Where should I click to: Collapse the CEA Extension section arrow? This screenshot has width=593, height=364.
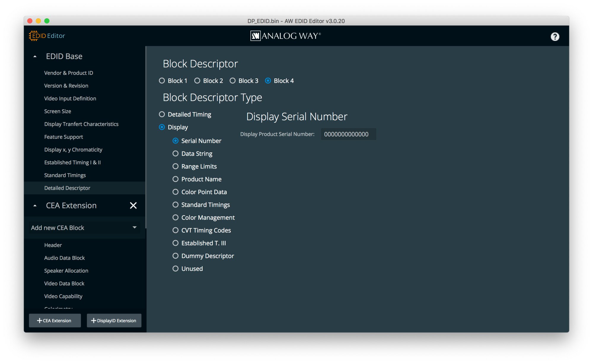[x=35, y=205]
